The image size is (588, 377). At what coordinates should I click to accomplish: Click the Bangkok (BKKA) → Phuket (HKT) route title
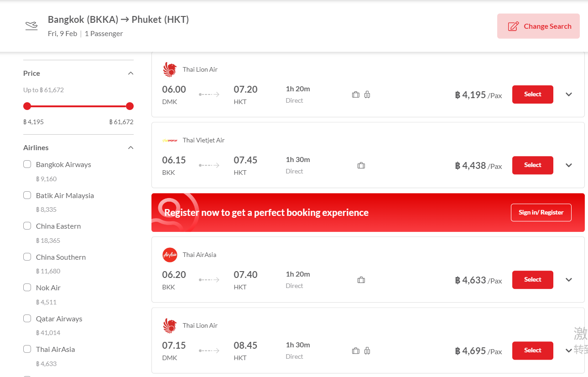[x=118, y=20]
